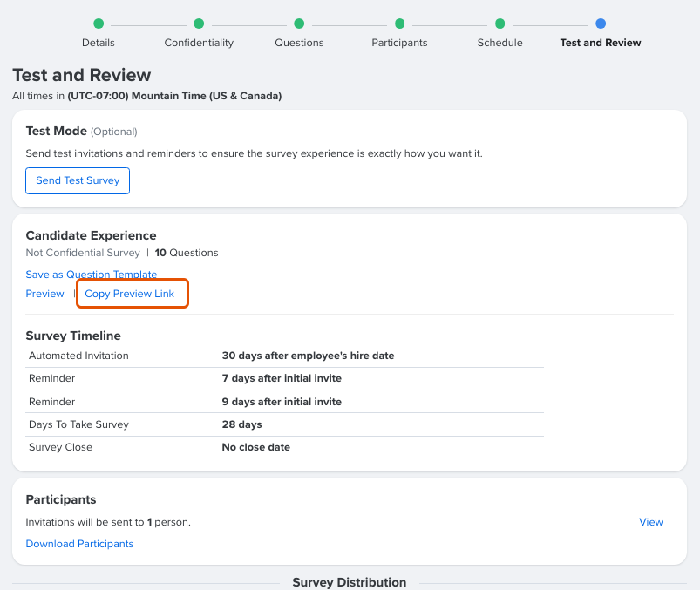This screenshot has width=700, height=590.
Task: Preview the candidate survey
Action: (x=44, y=294)
